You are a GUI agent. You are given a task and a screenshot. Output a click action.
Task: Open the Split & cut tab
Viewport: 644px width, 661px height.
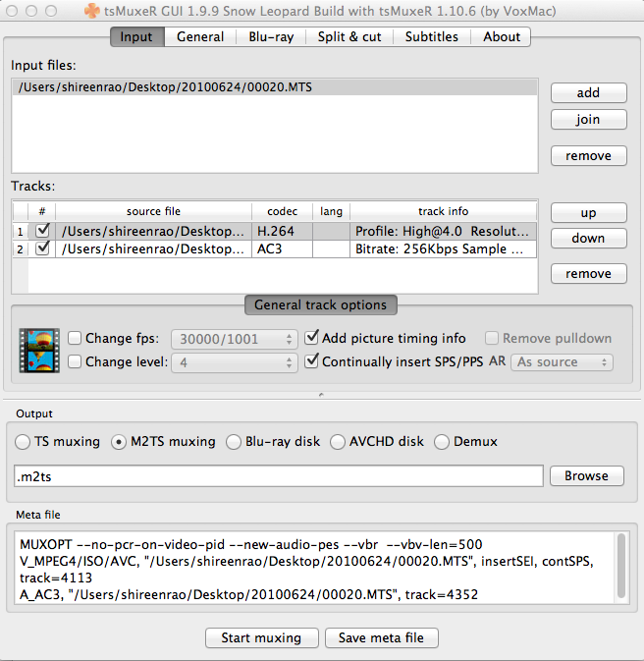coord(349,36)
